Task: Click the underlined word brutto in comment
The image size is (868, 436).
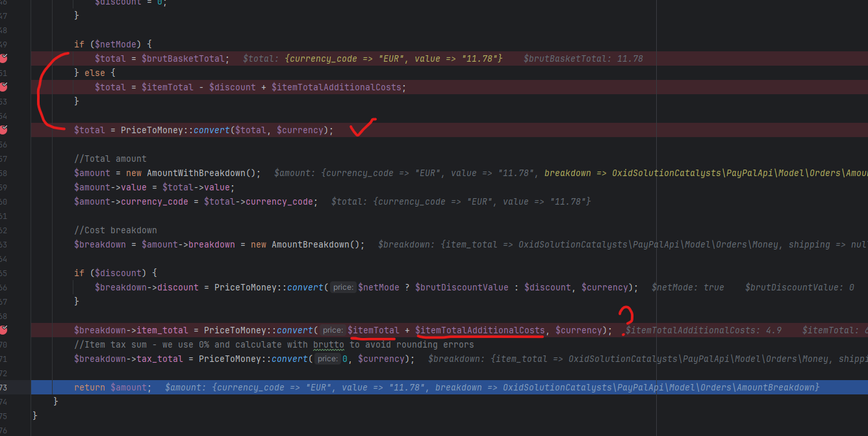Action: pos(329,344)
